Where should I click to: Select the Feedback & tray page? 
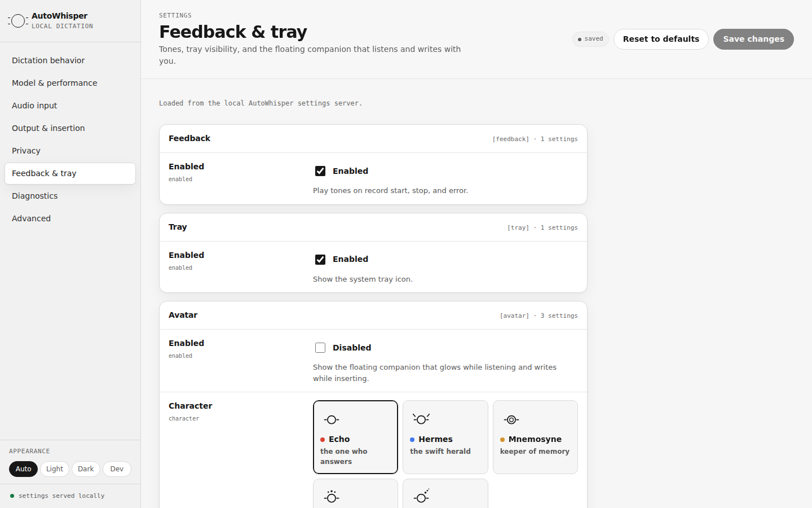click(70, 173)
